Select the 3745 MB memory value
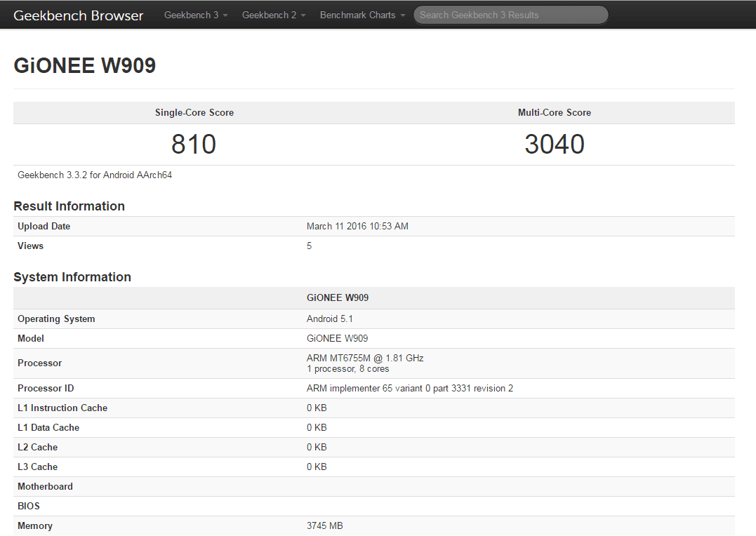 (x=325, y=526)
